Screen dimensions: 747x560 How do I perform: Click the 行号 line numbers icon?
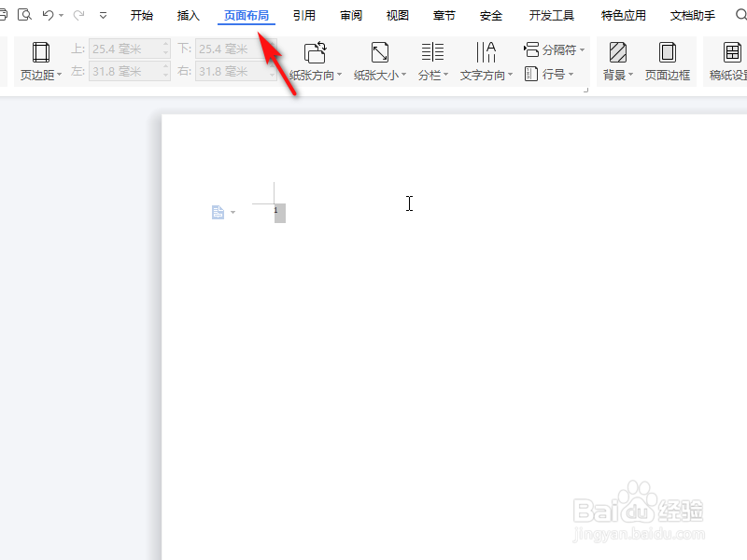click(531, 74)
